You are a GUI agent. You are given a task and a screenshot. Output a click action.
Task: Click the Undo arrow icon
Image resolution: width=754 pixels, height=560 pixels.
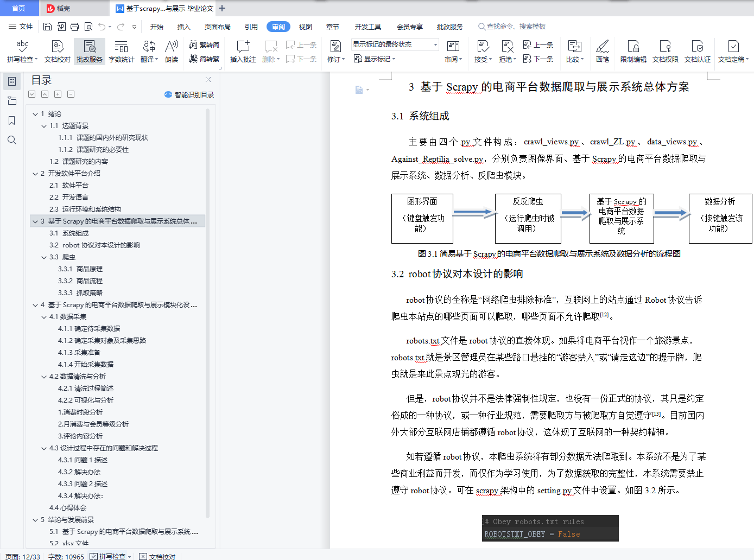[102, 27]
